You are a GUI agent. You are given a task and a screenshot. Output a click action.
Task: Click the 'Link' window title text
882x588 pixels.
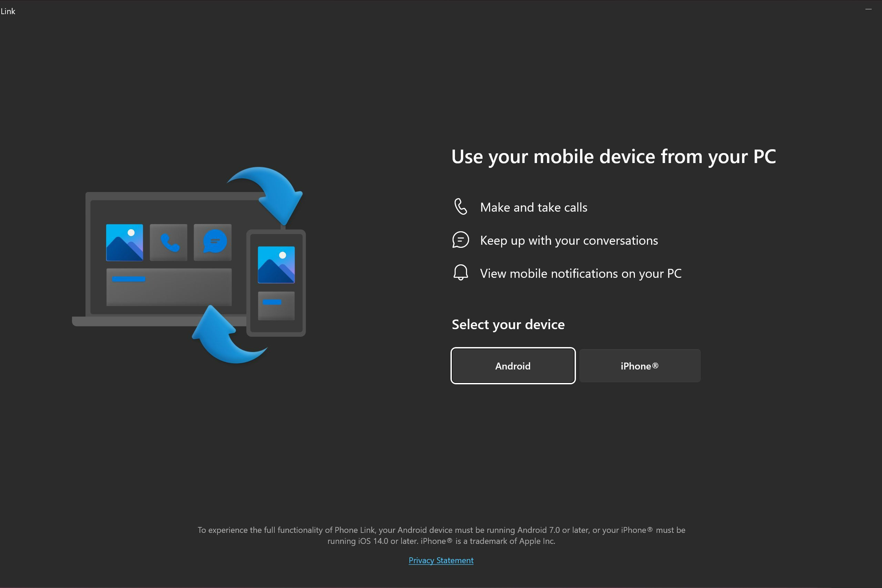[x=8, y=11]
